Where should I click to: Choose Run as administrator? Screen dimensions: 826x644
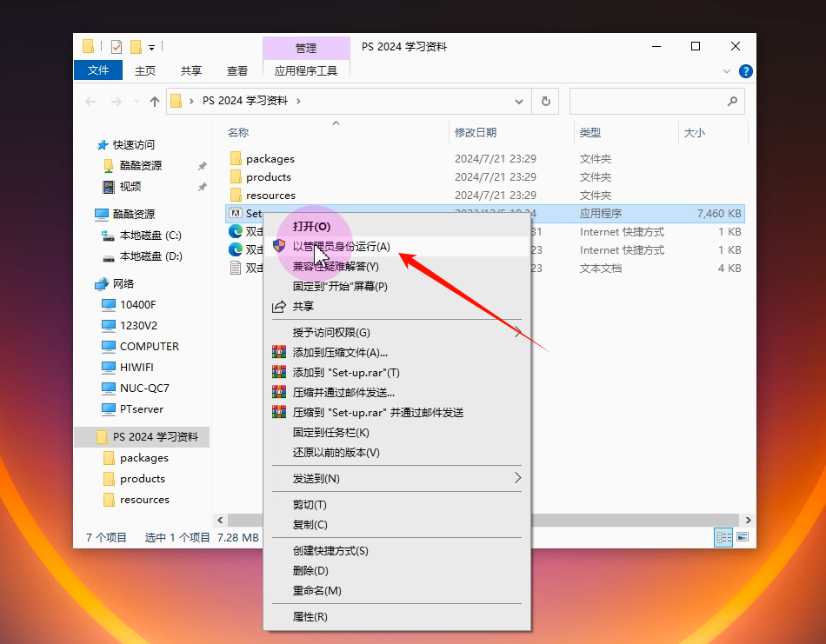(341, 247)
